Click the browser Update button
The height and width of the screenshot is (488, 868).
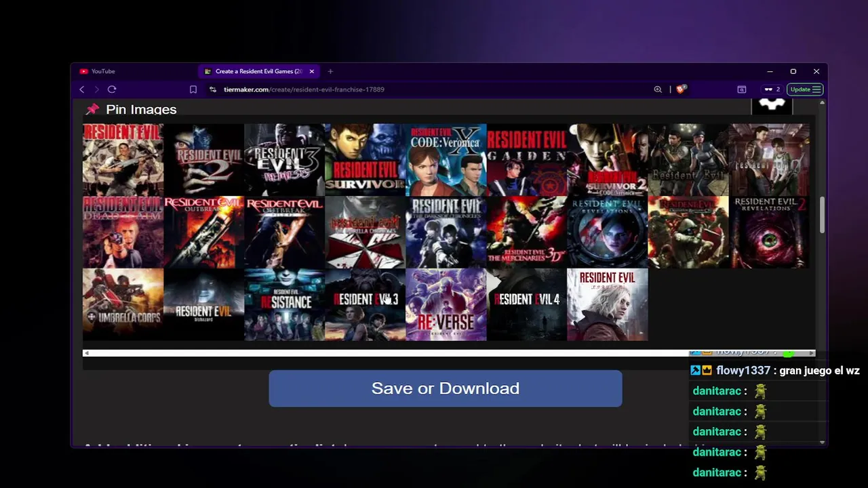pyautogui.click(x=806, y=89)
